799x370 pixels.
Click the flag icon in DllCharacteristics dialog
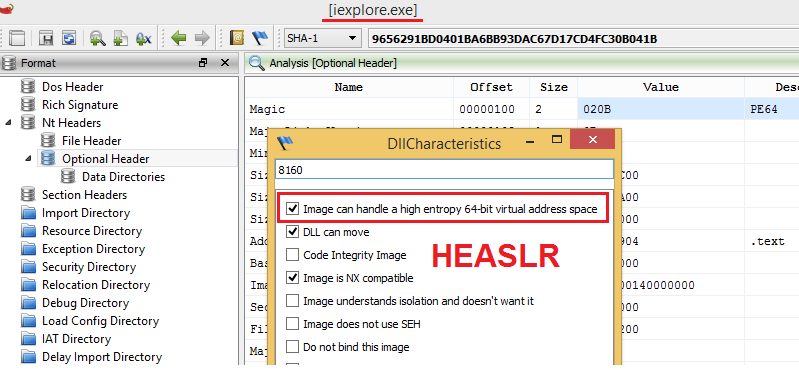286,143
